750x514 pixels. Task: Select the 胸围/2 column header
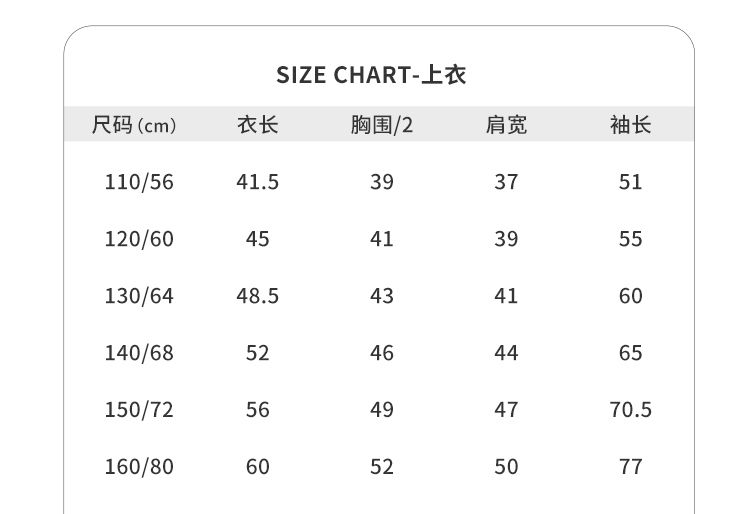tap(382, 125)
